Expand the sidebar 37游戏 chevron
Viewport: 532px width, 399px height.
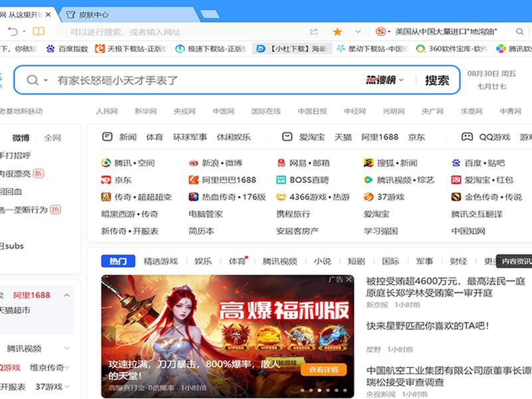66,387
